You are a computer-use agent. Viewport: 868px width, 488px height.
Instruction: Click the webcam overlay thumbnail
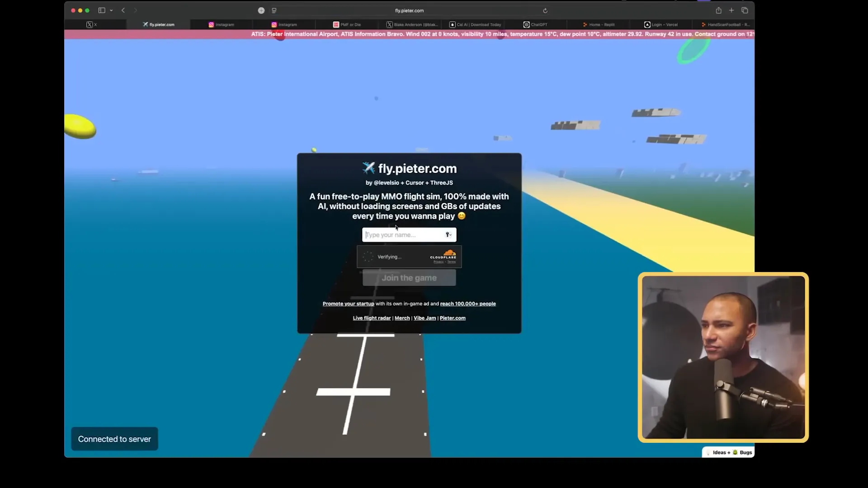pos(723,357)
